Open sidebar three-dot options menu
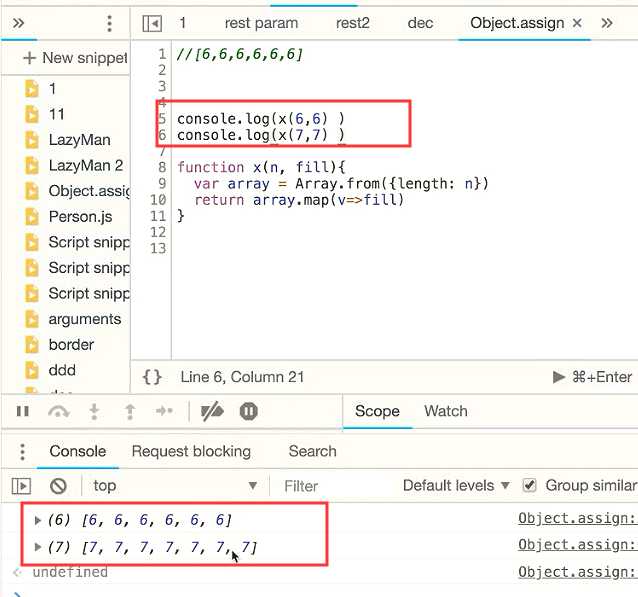 (x=109, y=23)
